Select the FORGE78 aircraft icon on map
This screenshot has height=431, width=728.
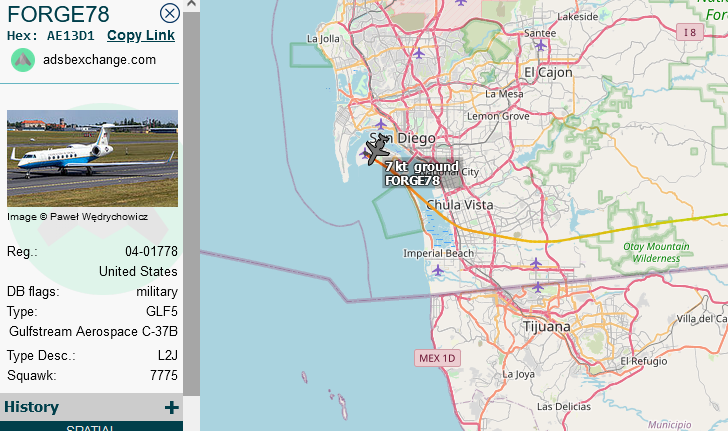pyautogui.click(x=377, y=149)
